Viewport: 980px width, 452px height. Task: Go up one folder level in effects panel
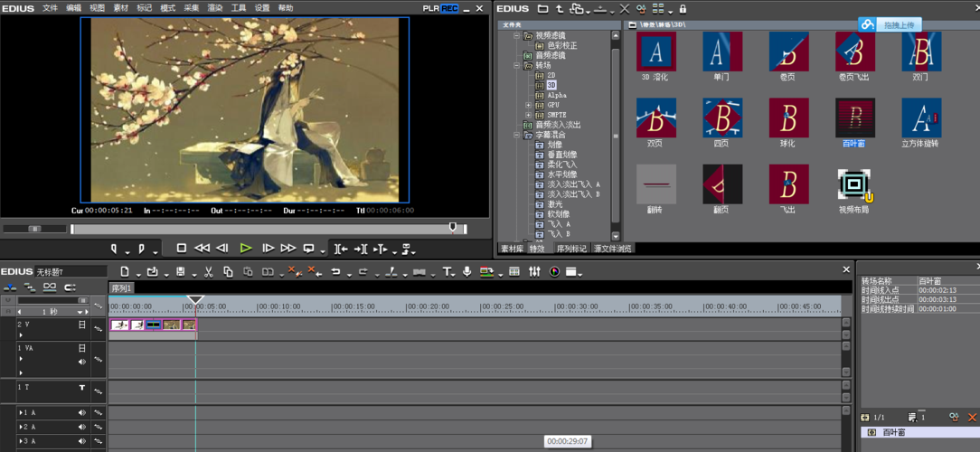(x=560, y=9)
